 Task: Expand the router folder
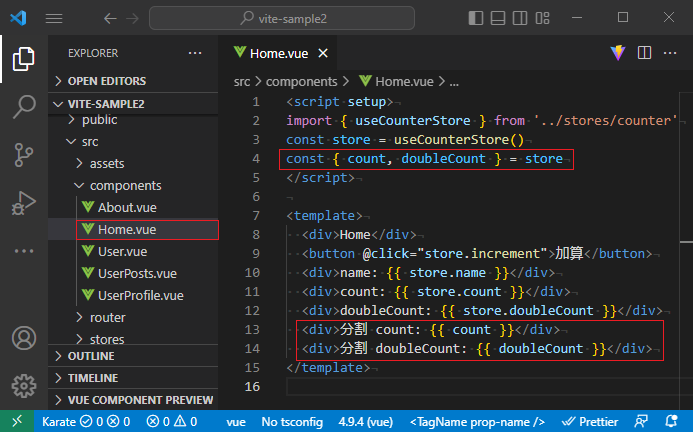click(133, 317)
